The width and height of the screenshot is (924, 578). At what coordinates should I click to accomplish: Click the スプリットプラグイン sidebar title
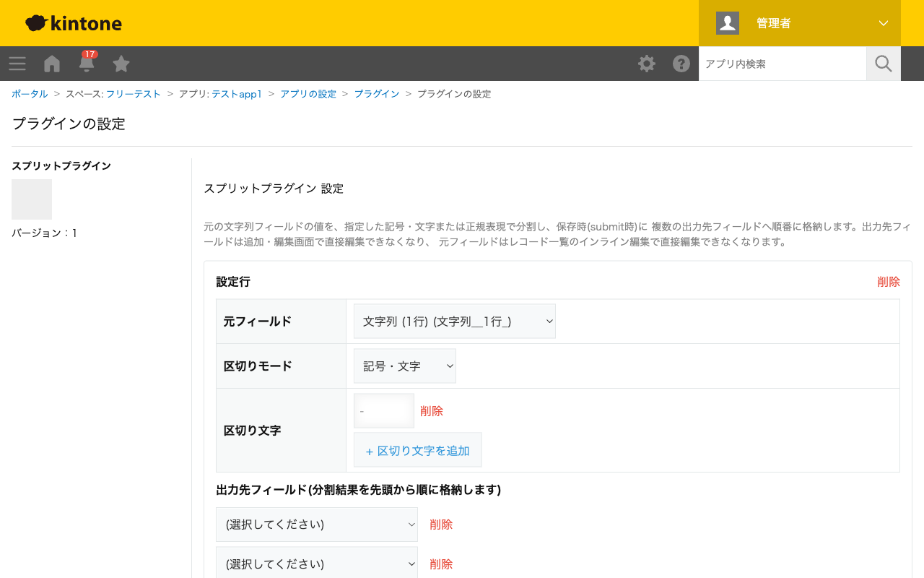point(61,166)
